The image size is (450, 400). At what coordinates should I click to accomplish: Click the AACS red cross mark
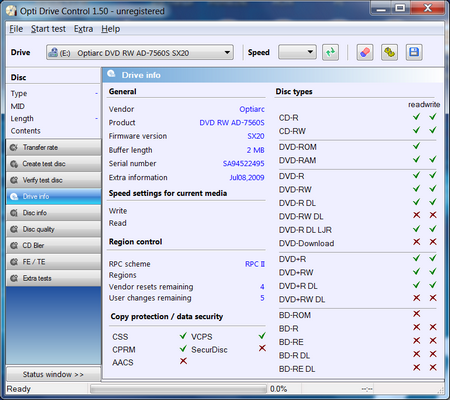click(x=183, y=361)
